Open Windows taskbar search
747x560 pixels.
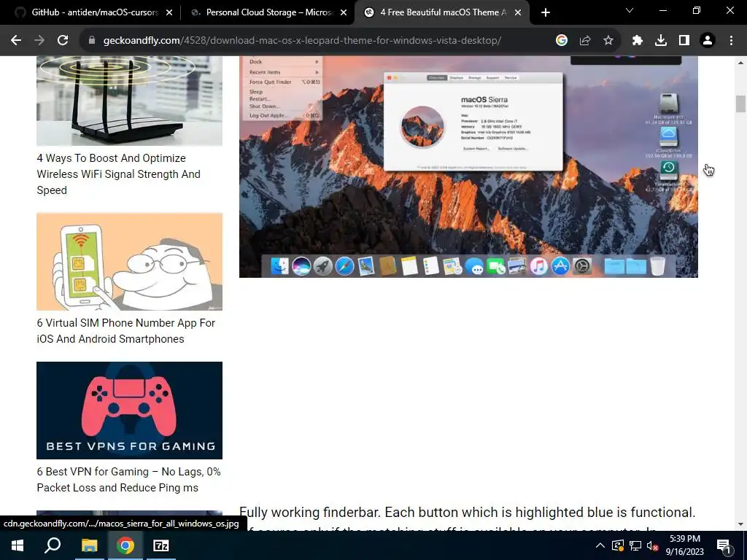click(x=53, y=545)
